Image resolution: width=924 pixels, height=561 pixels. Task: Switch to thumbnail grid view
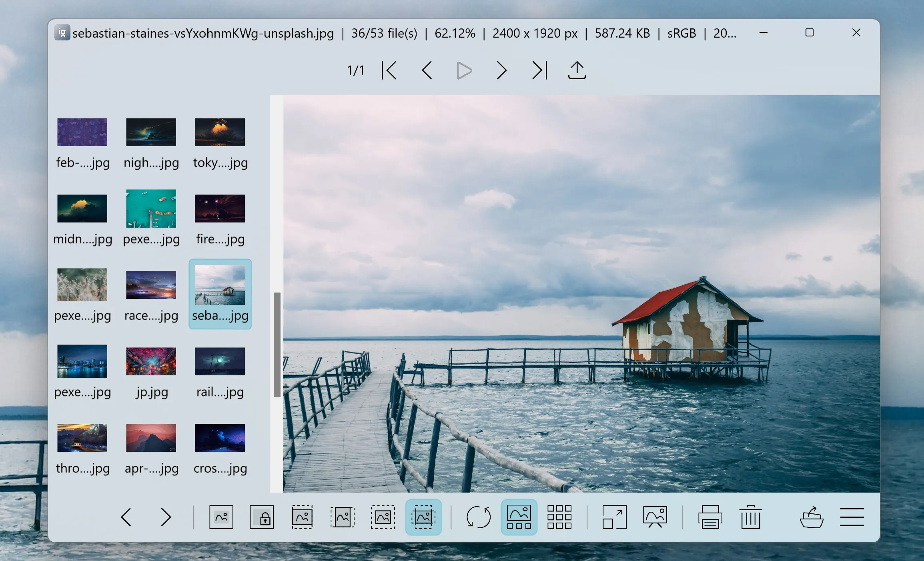coord(559,517)
